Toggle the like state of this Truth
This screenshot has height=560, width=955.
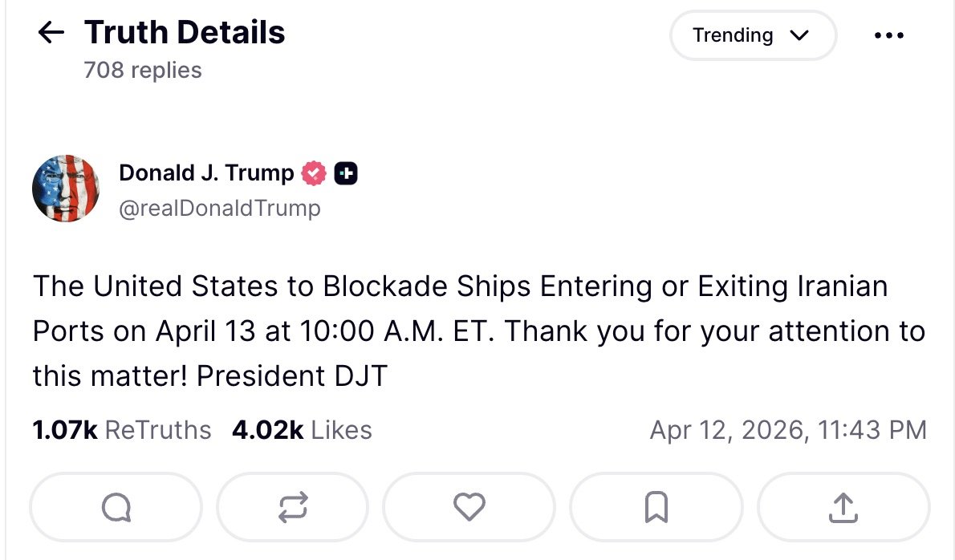pos(469,506)
